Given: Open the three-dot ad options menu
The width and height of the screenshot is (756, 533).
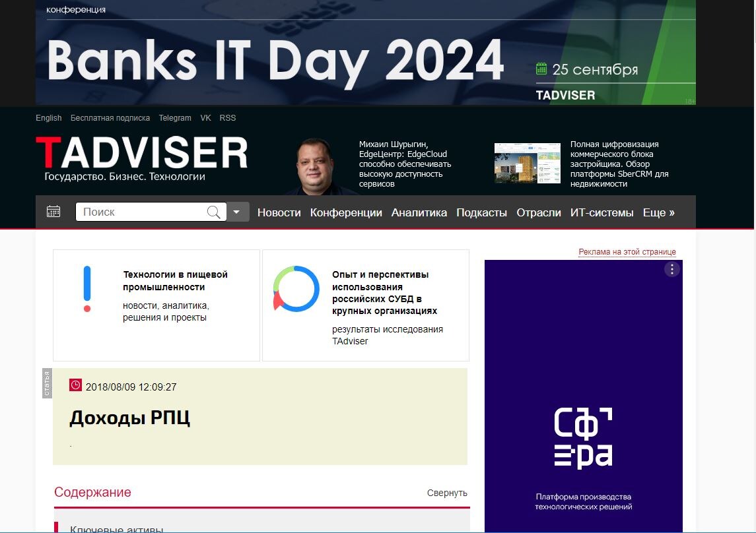Looking at the screenshot, I should [x=671, y=269].
